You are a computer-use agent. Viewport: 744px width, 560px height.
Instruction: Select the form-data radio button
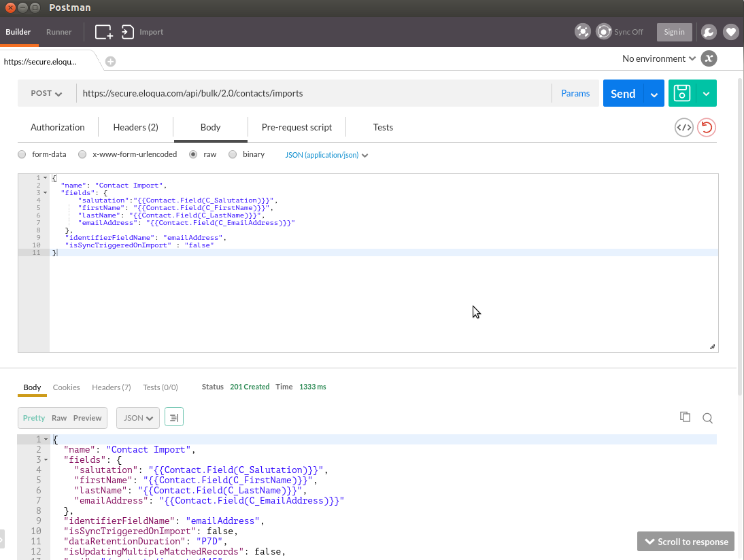click(22, 154)
